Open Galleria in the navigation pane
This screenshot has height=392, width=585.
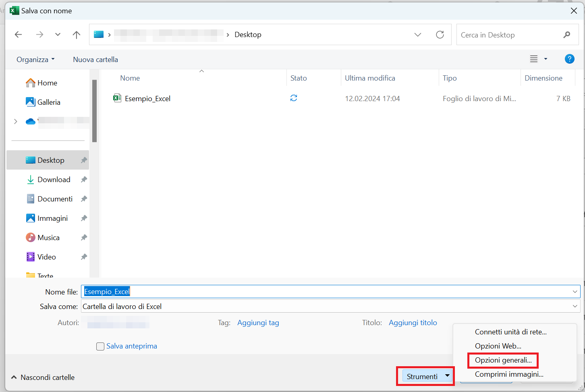pos(43,102)
